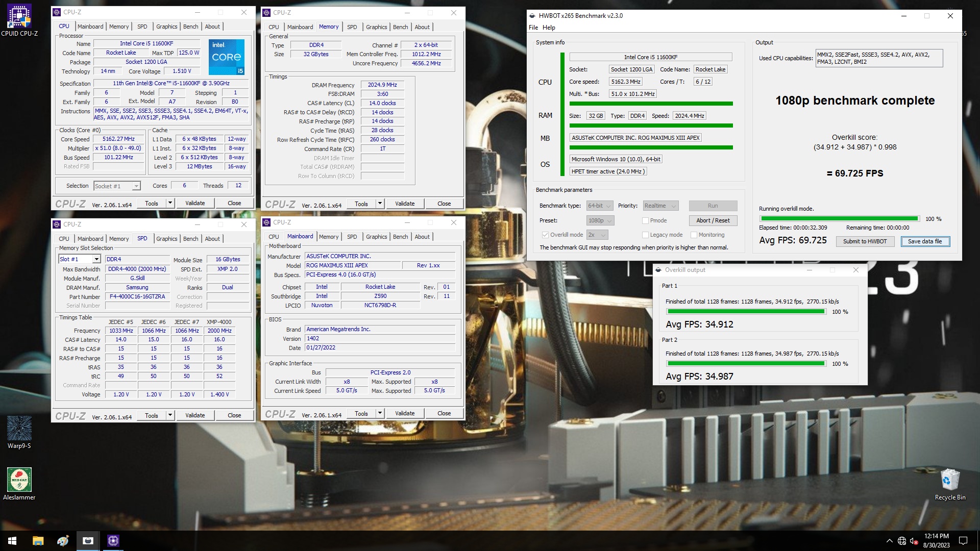Screen dimensions: 980x551
Task: Enable the Monitoring checkbox
Action: click(694, 235)
